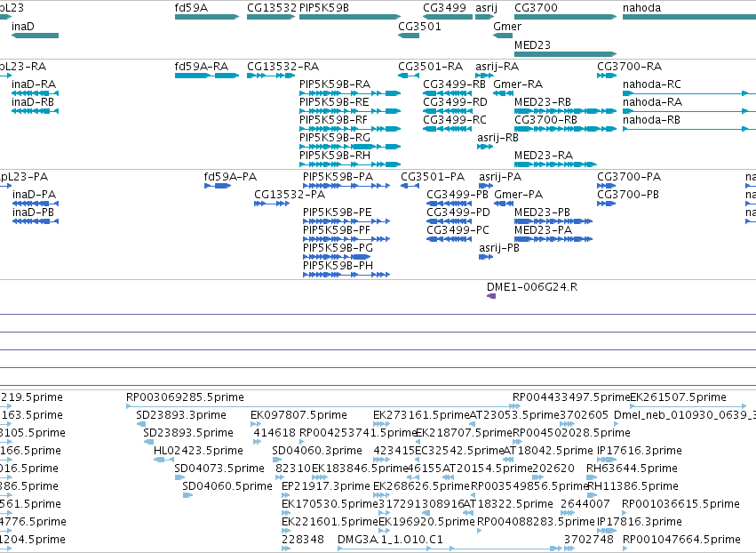The image size is (756, 553).
Task: Select the fd59A gene glyph
Action: pos(207,17)
